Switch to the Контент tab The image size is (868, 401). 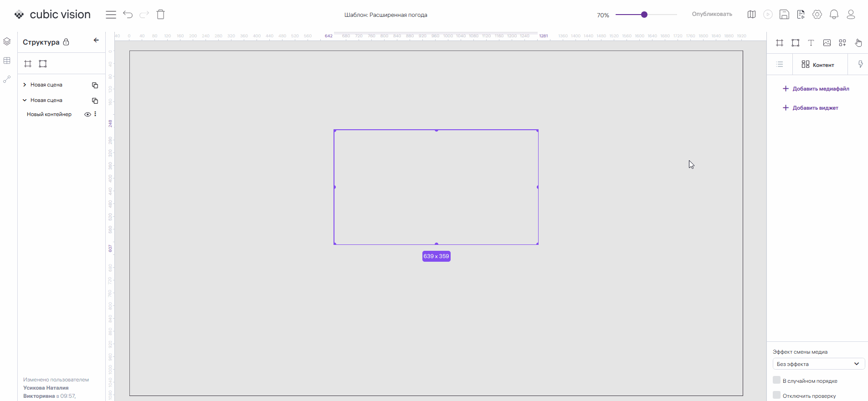[x=818, y=65]
